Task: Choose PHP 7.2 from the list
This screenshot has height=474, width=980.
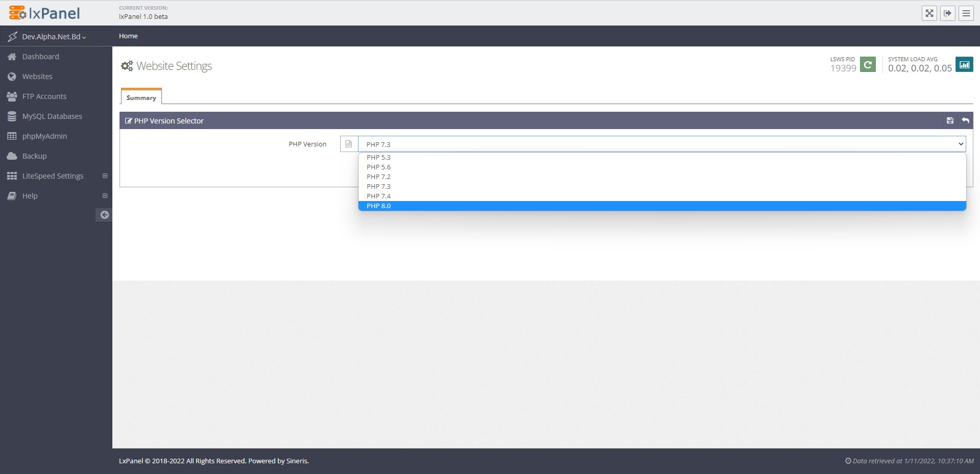Action: coord(662,177)
